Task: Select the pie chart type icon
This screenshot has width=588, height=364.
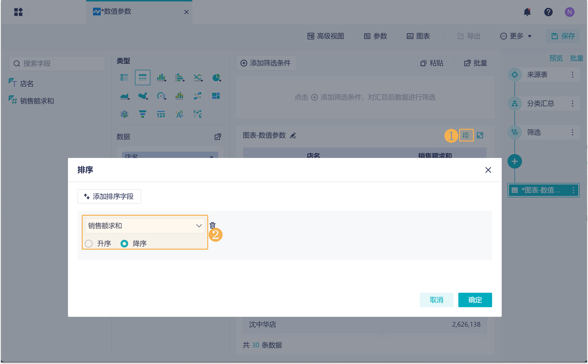Action: tap(216, 78)
